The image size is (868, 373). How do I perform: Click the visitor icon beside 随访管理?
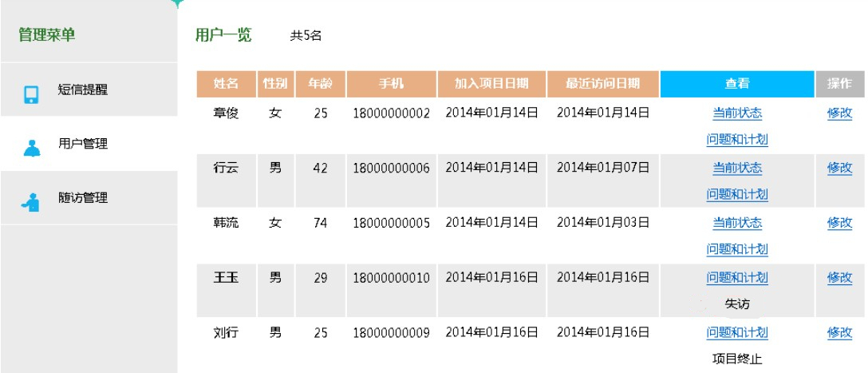(31, 202)
